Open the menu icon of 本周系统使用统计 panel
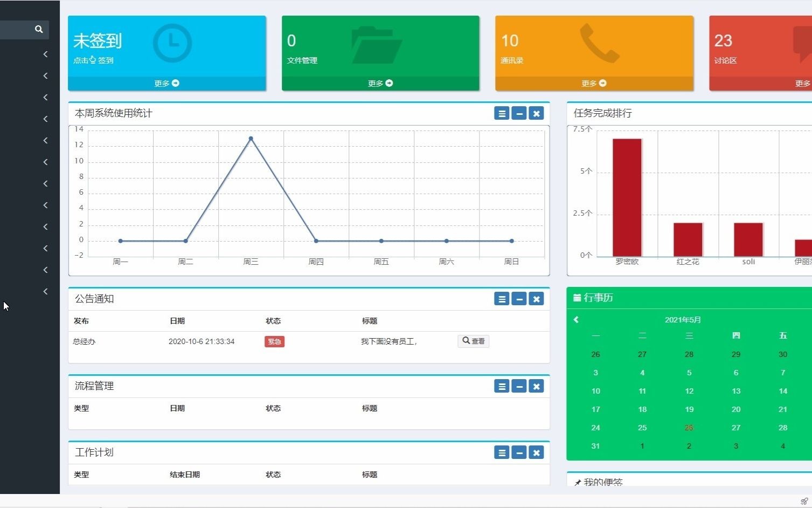The height and width of the screenshot is (508, 812). [x=502, y=113]
